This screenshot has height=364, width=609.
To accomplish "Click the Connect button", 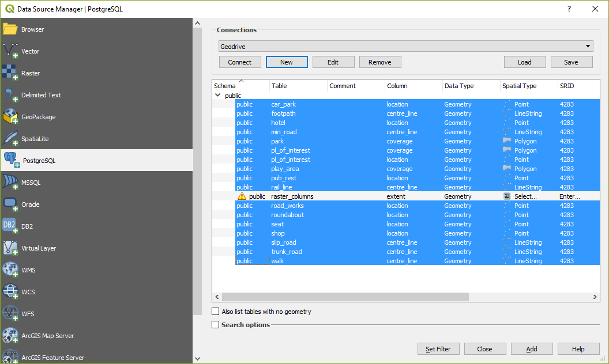I will coord(240,62).
